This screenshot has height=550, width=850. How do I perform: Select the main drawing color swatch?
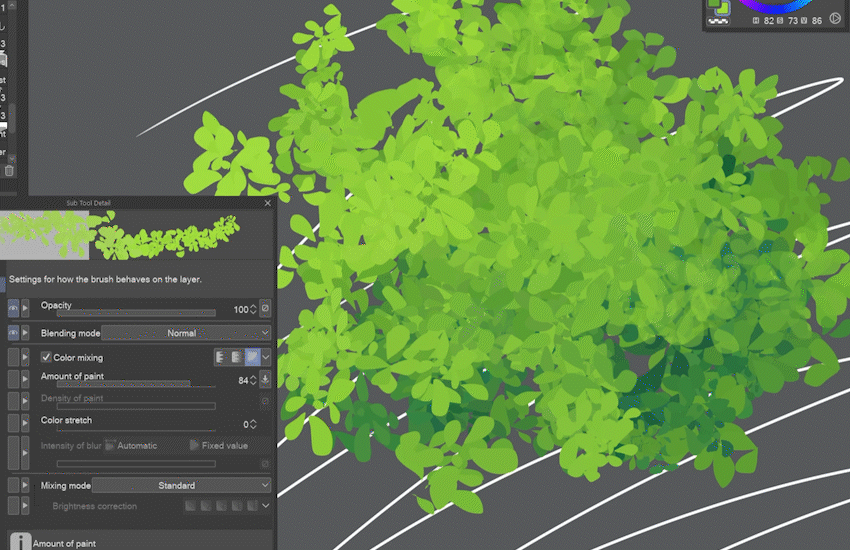pos(714,3)
